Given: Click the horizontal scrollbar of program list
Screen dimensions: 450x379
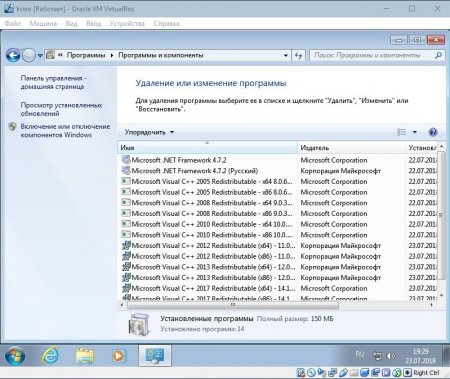Looking at the screenshot, I should click(232, 305).
